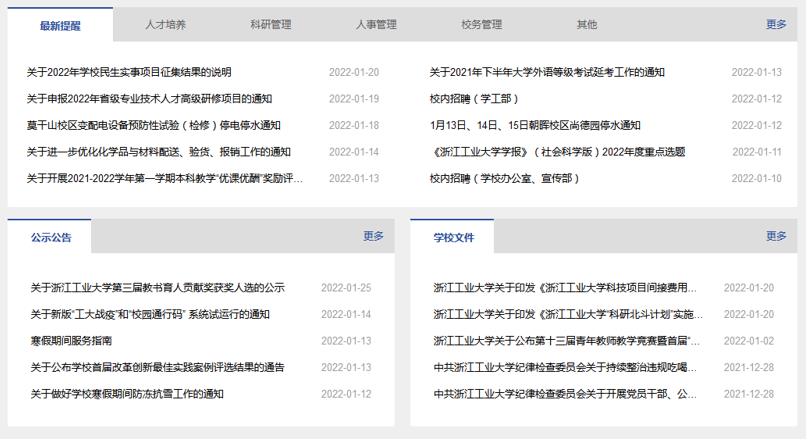Select the 人事管理 tab
This screenshot has height=440, width=808.
tap(376, 25)
